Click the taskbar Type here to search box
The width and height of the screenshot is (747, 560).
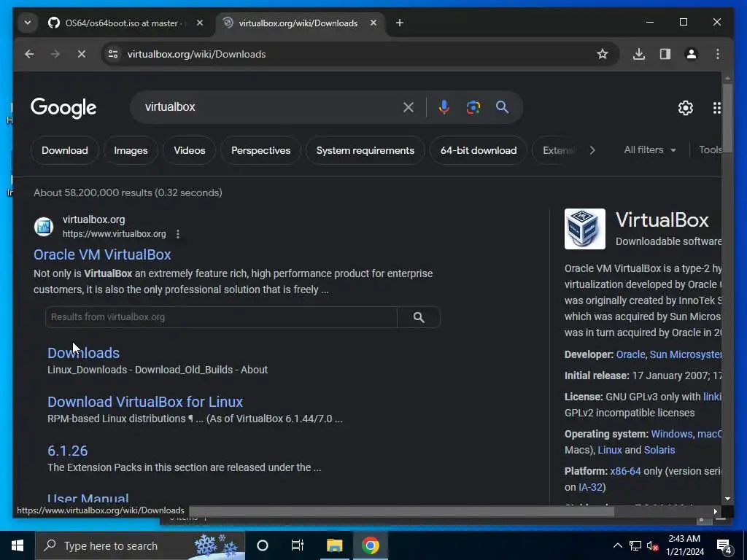(140, 545)
